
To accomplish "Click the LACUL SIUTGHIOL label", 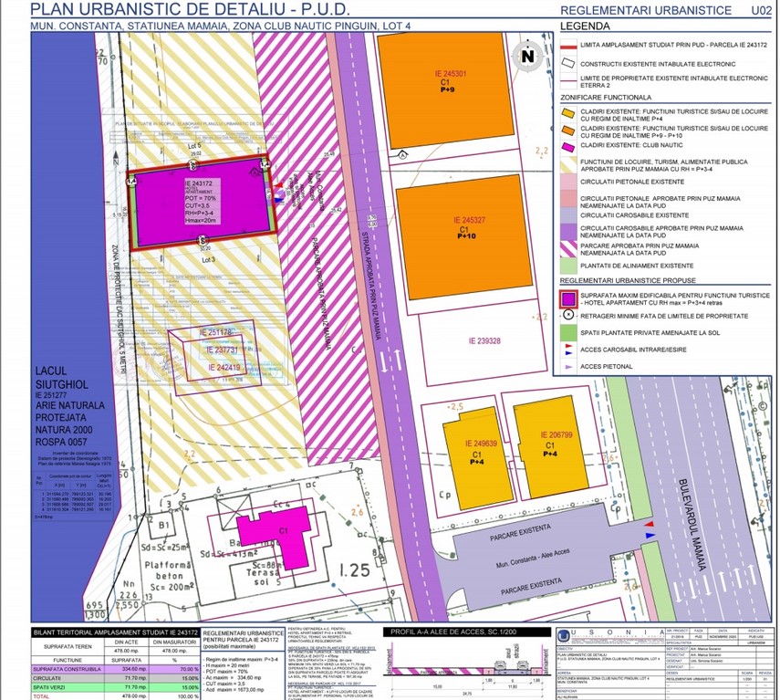I will [62, 378].
